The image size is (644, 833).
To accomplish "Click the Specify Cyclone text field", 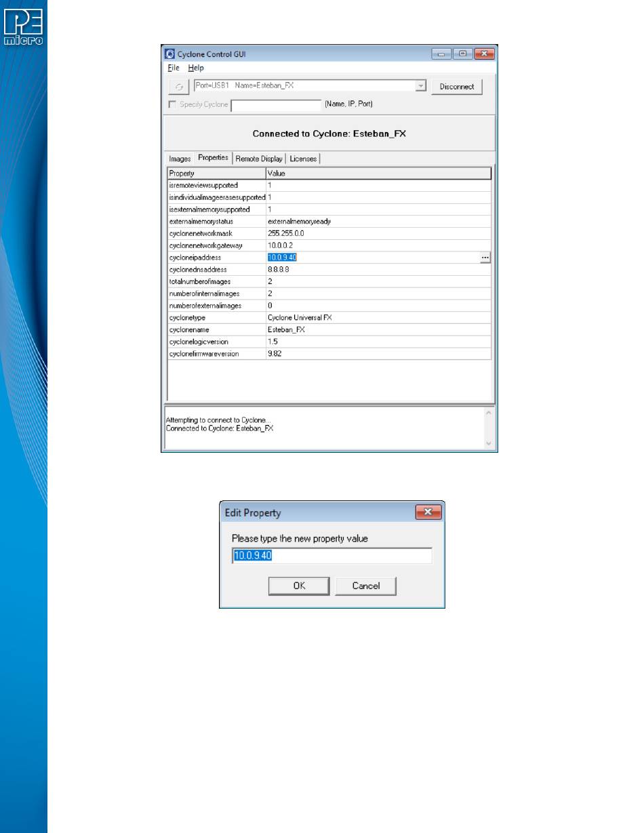I will (276, 105).
